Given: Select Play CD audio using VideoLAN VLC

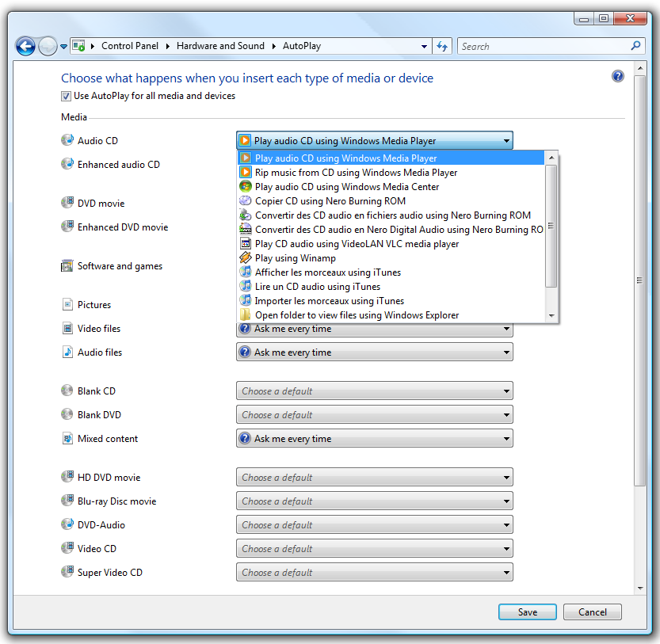Looking at the screenshot, I should (x=391, y=244).
